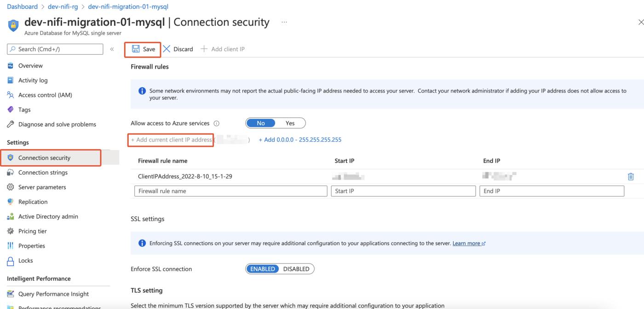Select No for Azure services access

point(261,123)
